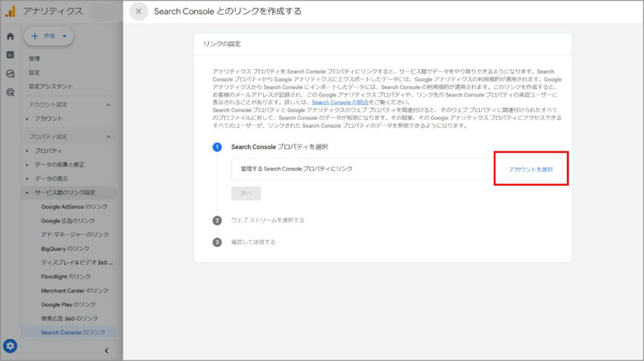
Task: Open the Home icon in sidebar
Action: click(x=10, y=36)
